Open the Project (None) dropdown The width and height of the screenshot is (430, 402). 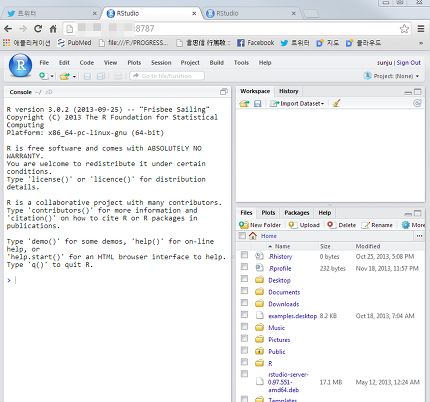click(391, 76)
